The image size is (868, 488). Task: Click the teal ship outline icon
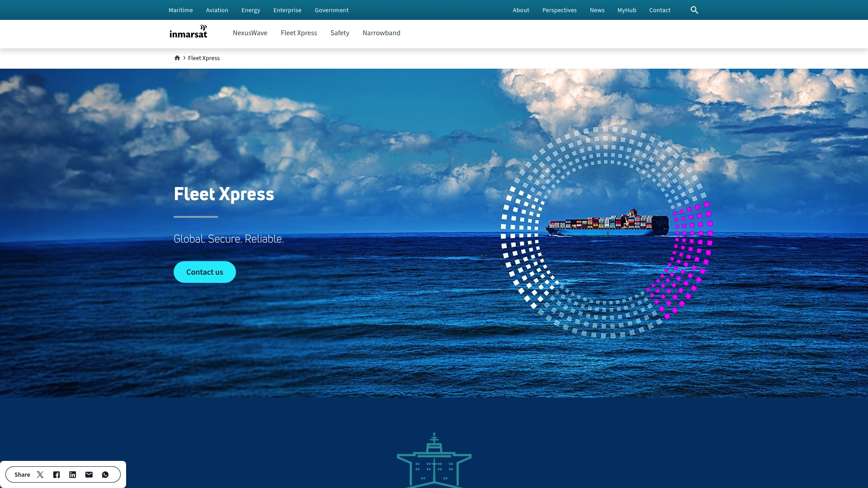434,460
